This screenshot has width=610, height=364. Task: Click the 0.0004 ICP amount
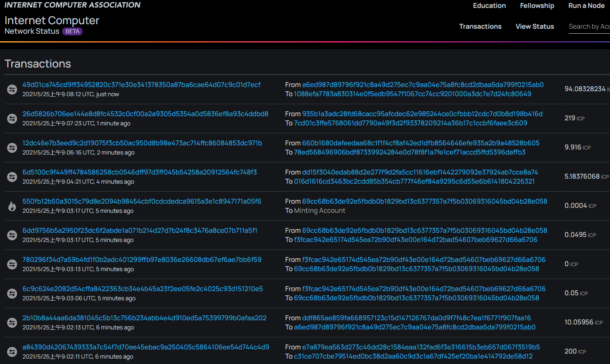(x=580, y=206)
